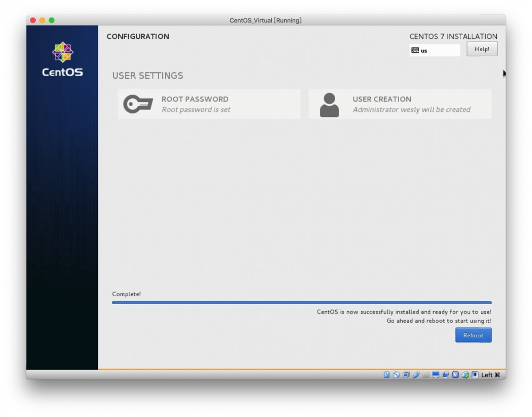Click the 'ROOT PASSWORD' heading

tap(195, 99)
